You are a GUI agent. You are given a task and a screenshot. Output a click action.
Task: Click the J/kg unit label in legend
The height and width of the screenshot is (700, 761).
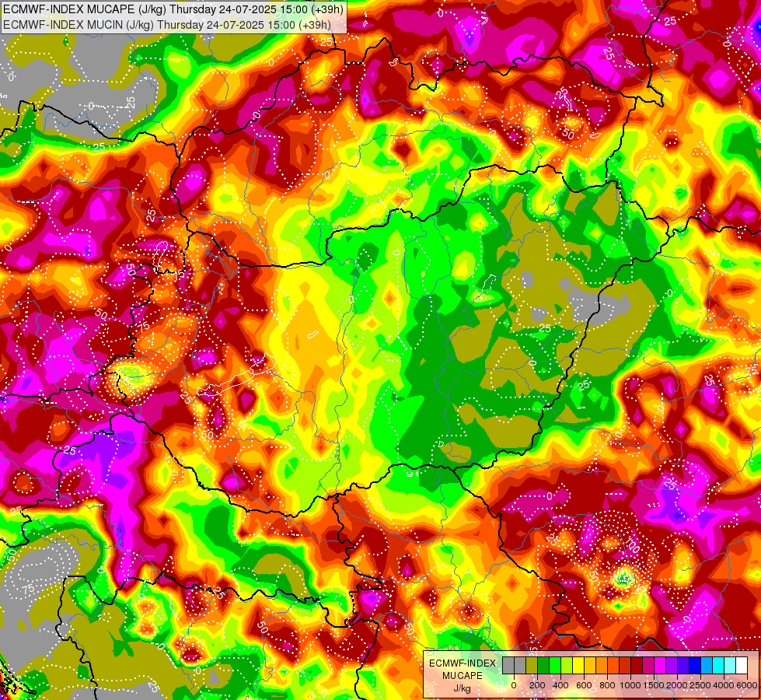[463, 688]
